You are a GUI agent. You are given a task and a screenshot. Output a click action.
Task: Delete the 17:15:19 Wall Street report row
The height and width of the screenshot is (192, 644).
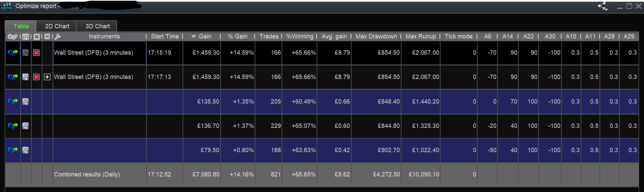coord(36,53)
